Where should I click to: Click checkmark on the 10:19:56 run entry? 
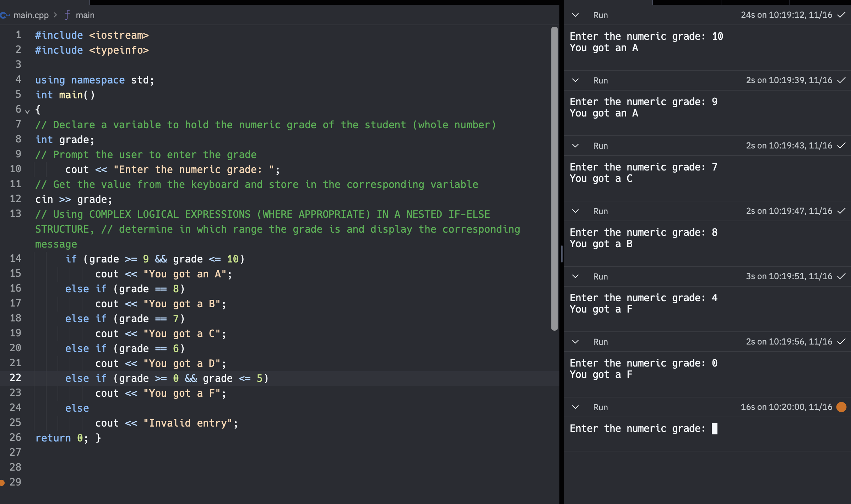842,342
